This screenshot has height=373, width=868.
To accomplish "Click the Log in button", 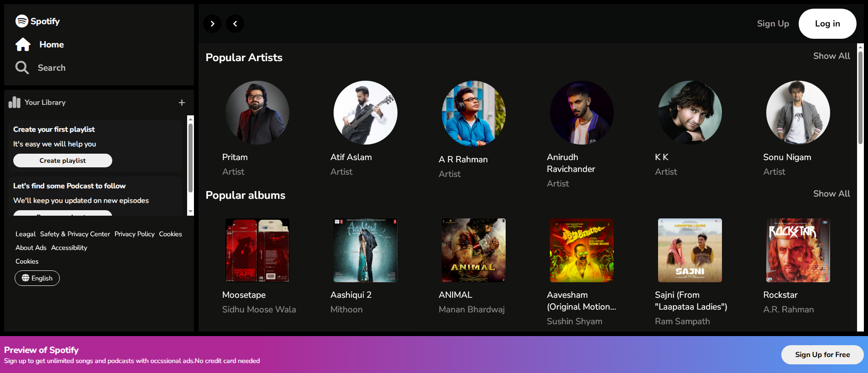I will tap(827, 24).
